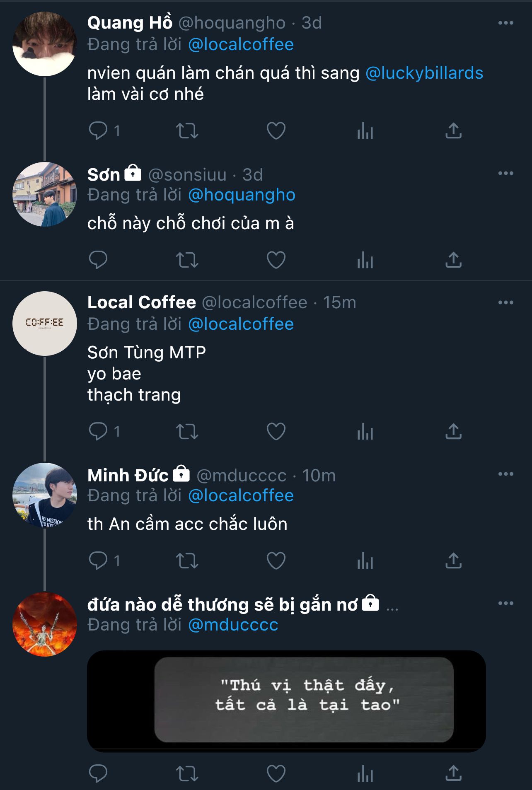Image resolution: width=532 pixels, height=790 pixels.
Task: Like the tweet with the quote image
Action: pyautogui.click(x=276, y=773)
